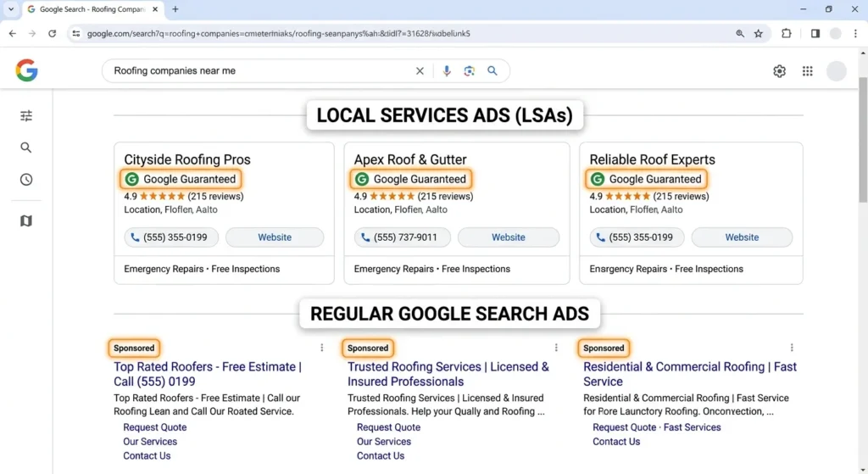Click the Google logo
Viewport: 868px width, 474px height.
click(x=26, y=71)
